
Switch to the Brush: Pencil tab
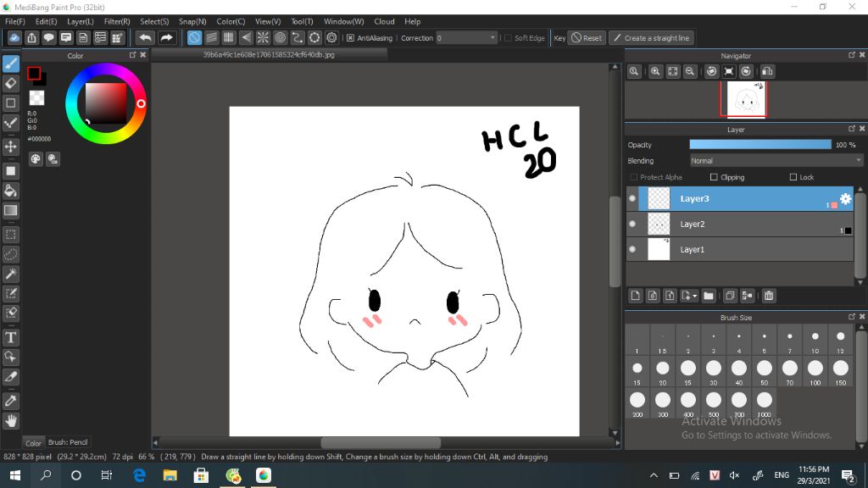pos(68,442)
